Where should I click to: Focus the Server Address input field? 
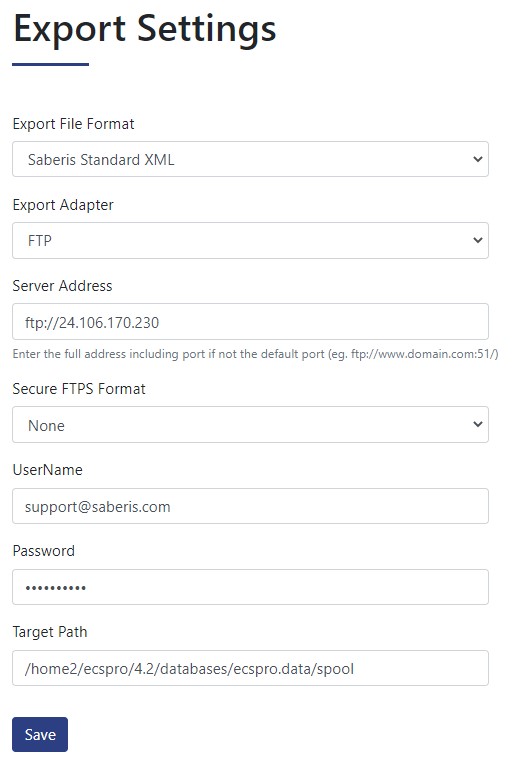pos(250,322)
